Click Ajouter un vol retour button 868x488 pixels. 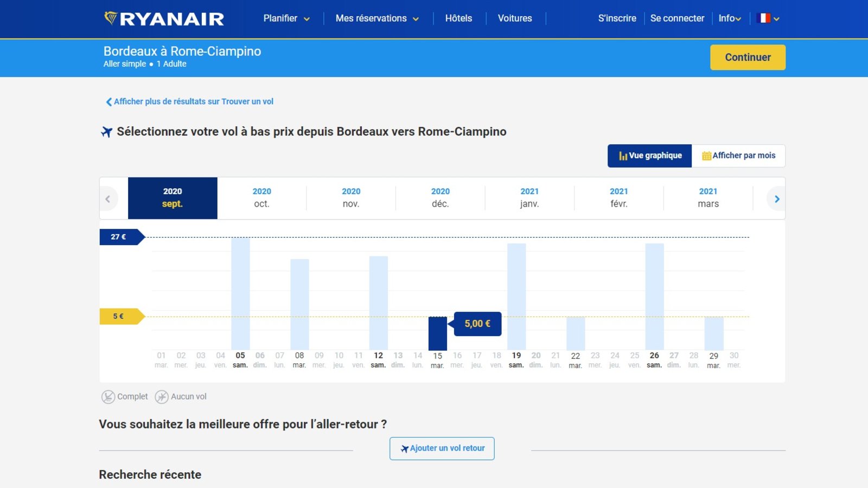click(442, 448)
